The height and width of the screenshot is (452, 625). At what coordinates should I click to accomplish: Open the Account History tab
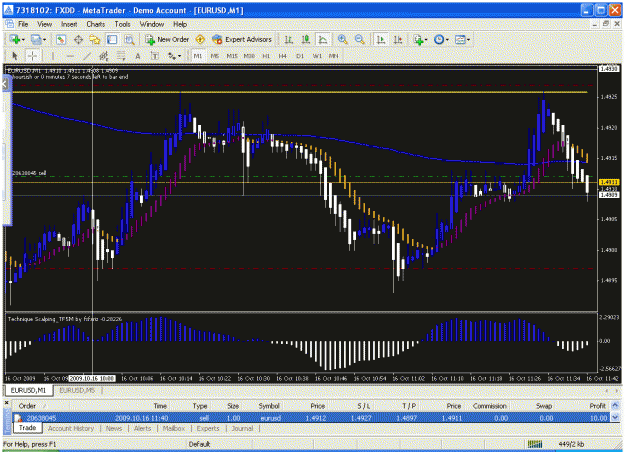point(71,428)
